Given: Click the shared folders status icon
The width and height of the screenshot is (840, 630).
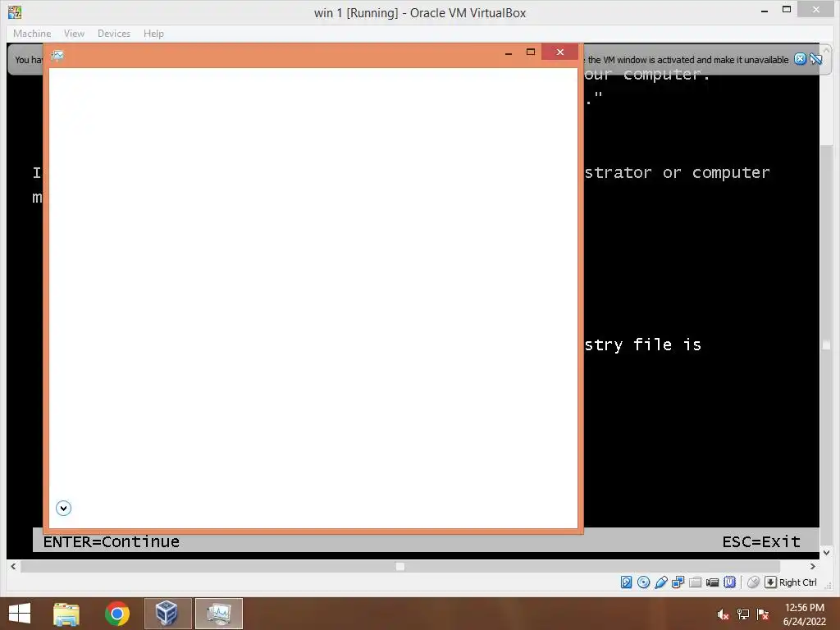Looking at the screenshot, I should pyautogui.click(x=696, y=582).
